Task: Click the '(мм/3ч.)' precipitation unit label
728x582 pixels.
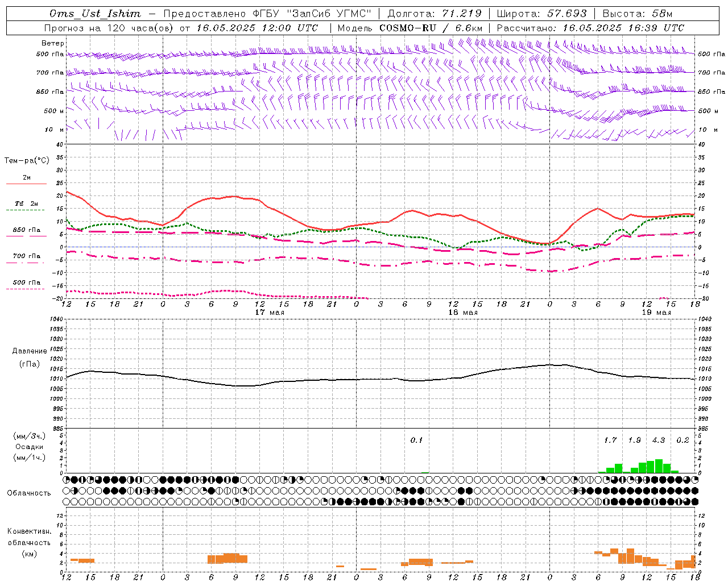Action: tap(30, 436)
